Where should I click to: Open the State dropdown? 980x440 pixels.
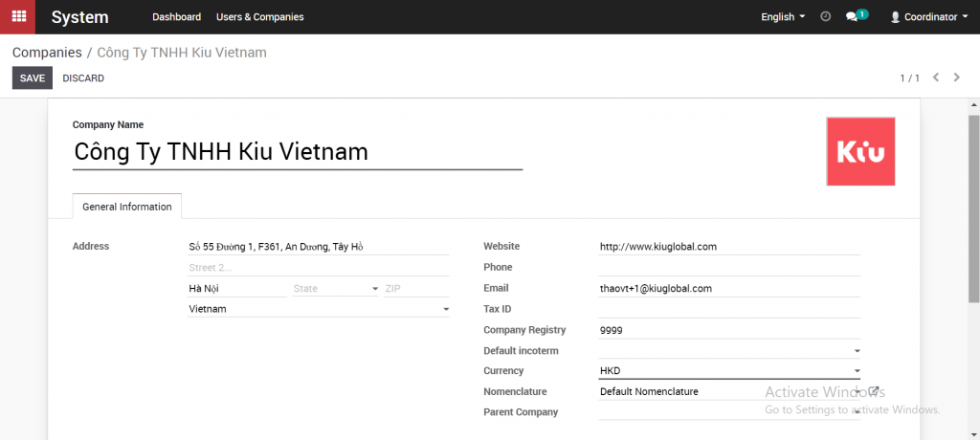point(336,289)
